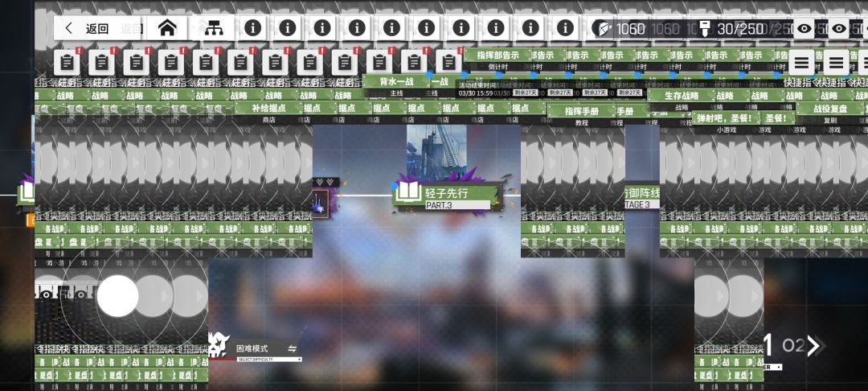Open the SELECT DIFFICULTY dropdown
Viewport: 868px width, 391px height.
tap(269, 360)
